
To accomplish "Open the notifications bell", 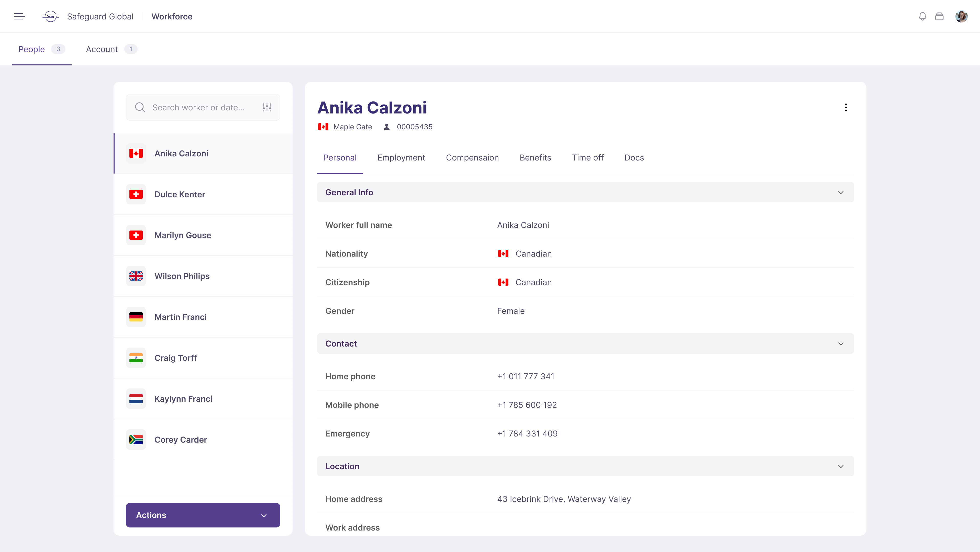I will [x=922, y=16].
